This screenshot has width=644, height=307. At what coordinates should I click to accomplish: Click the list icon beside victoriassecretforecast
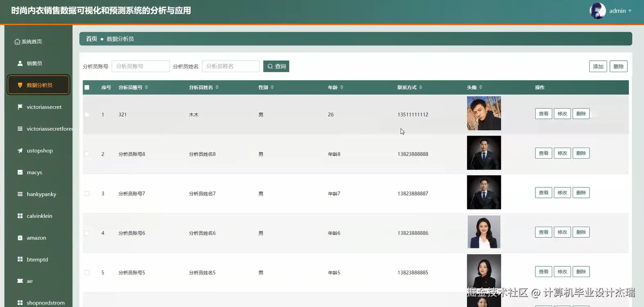tap(20, 129)
